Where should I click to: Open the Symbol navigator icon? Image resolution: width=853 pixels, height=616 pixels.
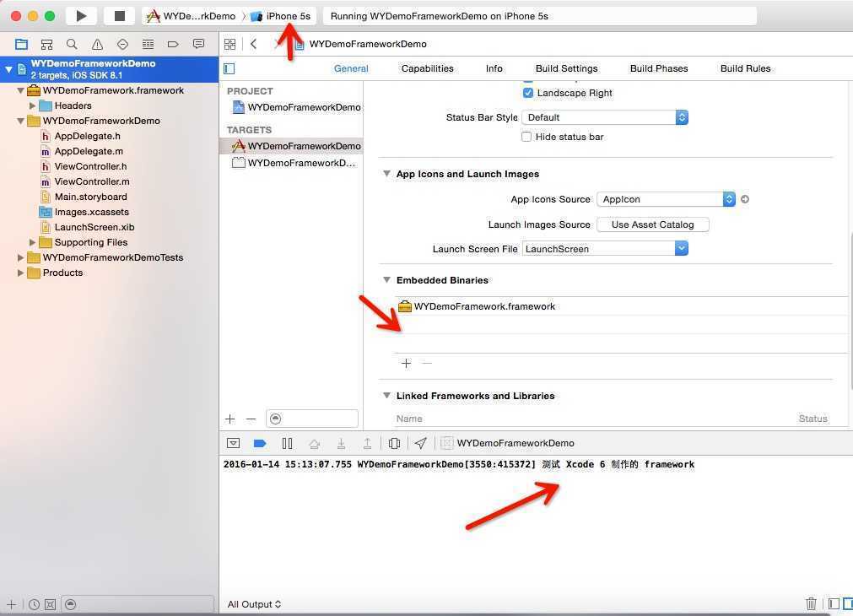(46, 44)
